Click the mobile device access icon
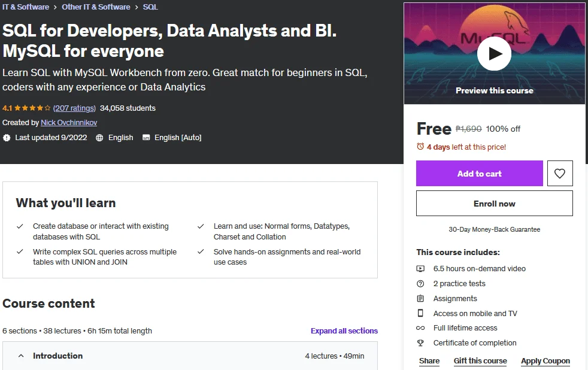 coord(420,313)
